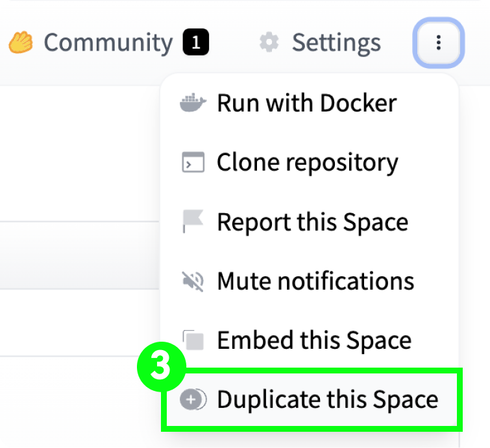Choose Embed this Space

(x=313, y=340)
